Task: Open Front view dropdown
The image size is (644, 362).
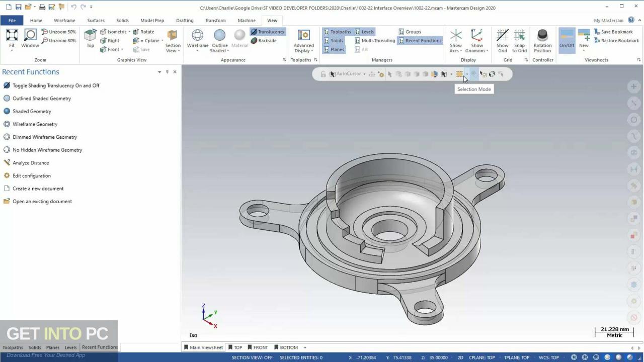Action: (122, 50)
